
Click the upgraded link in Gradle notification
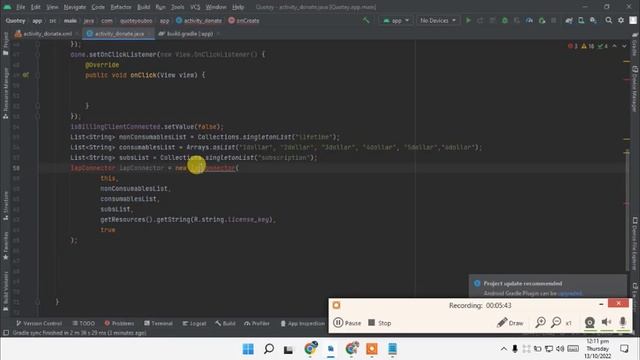pos(570,293)
